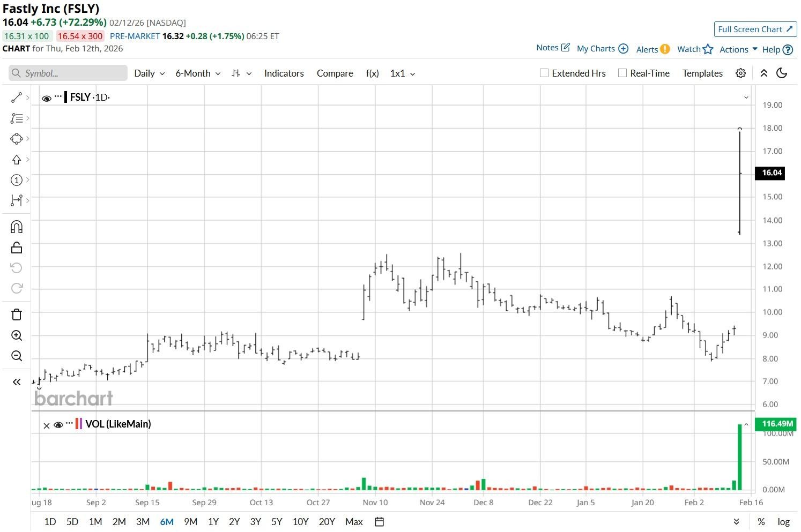Image resolution: width=801 pixels, height=532 pixels.
Task: Open the Actions dropdown menu
Action: (738, 49)
